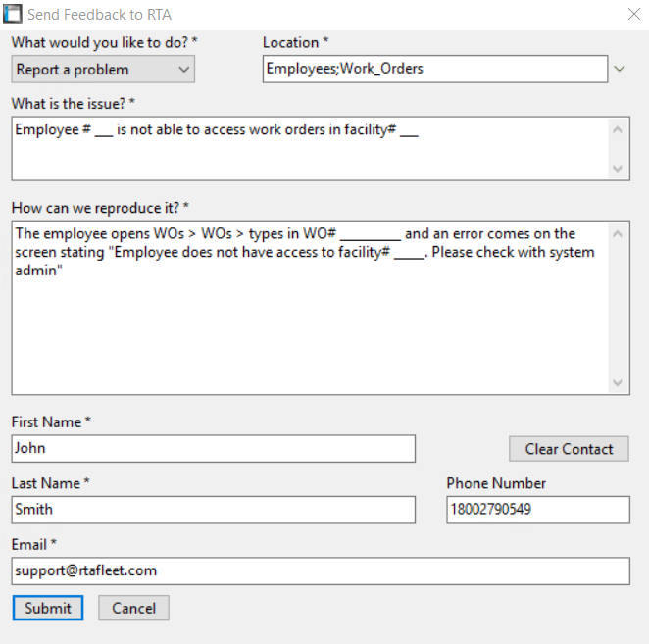Screen dimensions: 649x644
Task: Click the Email field with support@rtafleet.com
Action: coord(320,570)
